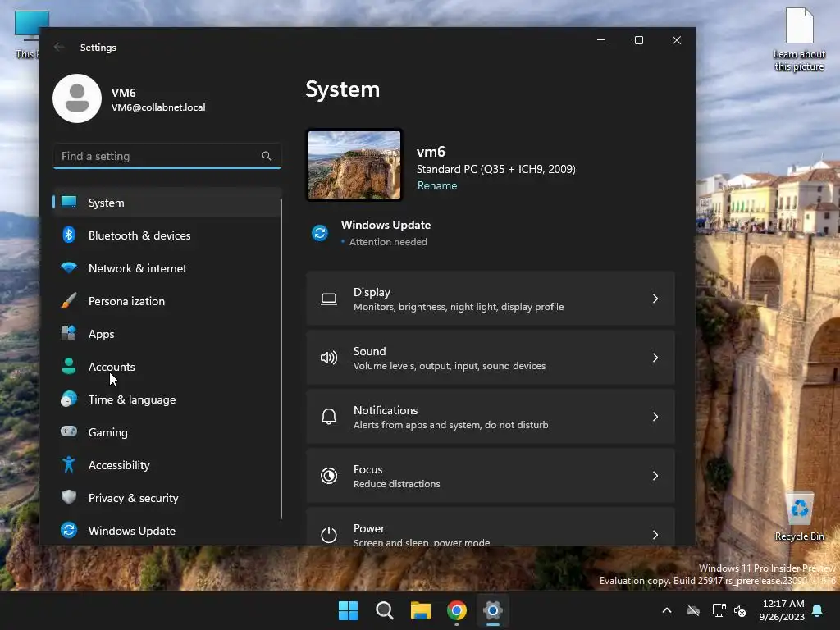The height and width of the screenshot is (630, 840).
Task: Click the Privacy & security shield icon
Action: 69,497
